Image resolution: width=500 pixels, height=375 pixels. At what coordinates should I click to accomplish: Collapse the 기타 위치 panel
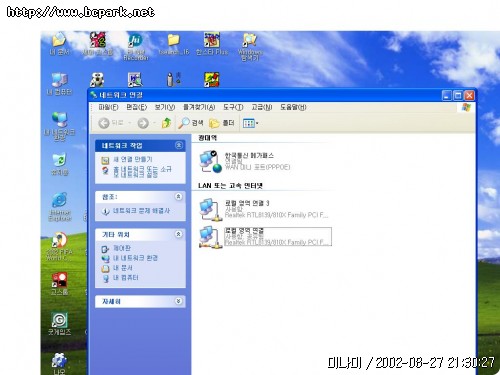179,234
